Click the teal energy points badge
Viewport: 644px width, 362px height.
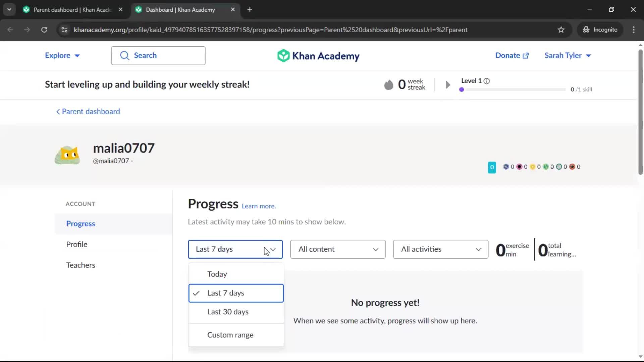point(492,167)
